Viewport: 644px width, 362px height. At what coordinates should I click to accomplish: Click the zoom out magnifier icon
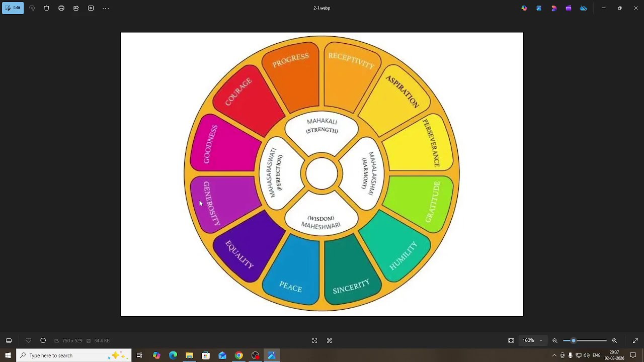coord(555,340)
